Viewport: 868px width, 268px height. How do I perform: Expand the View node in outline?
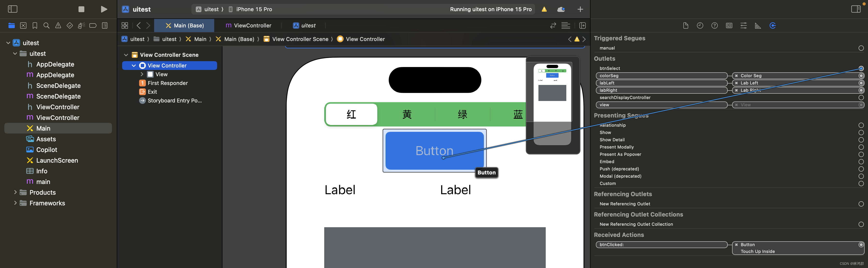pyautogui.click(x=142, y=74)
